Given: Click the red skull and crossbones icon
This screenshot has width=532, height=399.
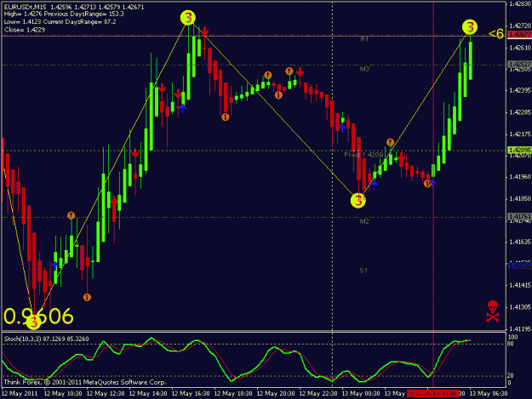Looking at the screenshot, I should pos(493,311).
